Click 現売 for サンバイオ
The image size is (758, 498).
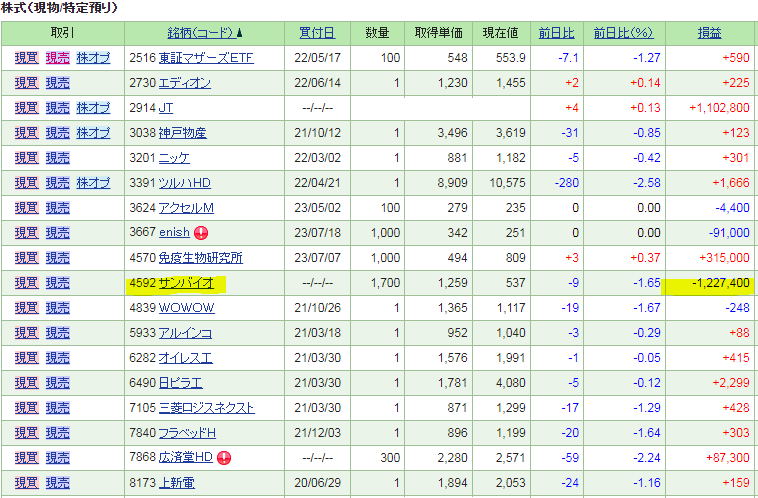pos(58,283)
